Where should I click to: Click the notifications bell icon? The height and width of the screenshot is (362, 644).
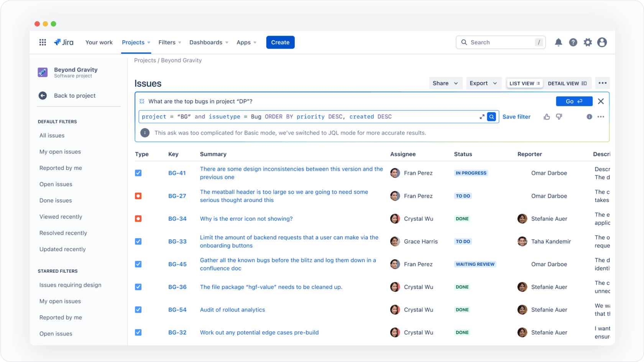tap(558, 42)
